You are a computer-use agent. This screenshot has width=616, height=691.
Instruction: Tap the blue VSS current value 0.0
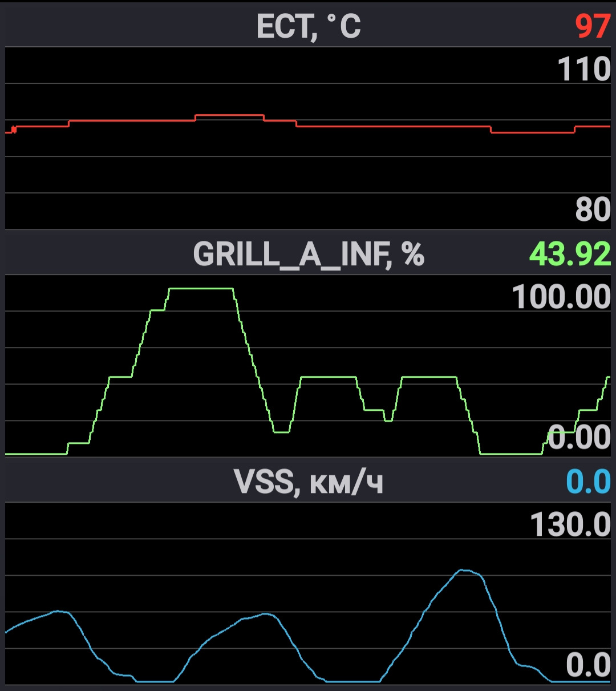(588, 482)
